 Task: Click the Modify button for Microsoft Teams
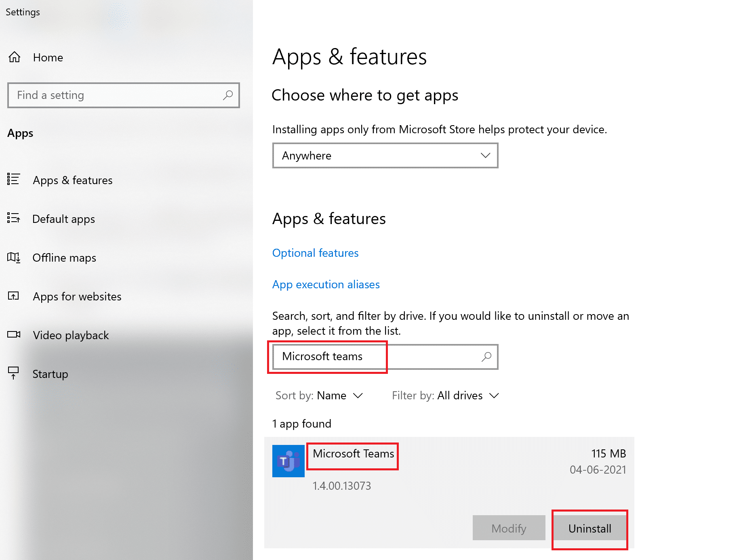[508, 528]
